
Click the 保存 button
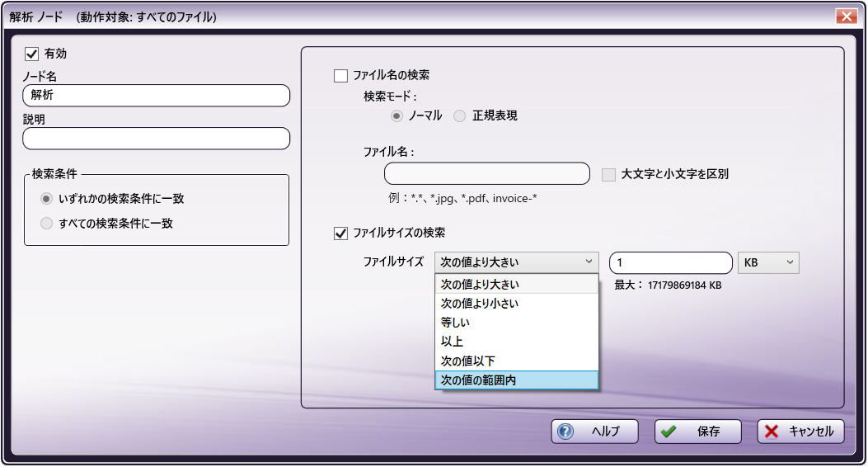coord(697,432)
